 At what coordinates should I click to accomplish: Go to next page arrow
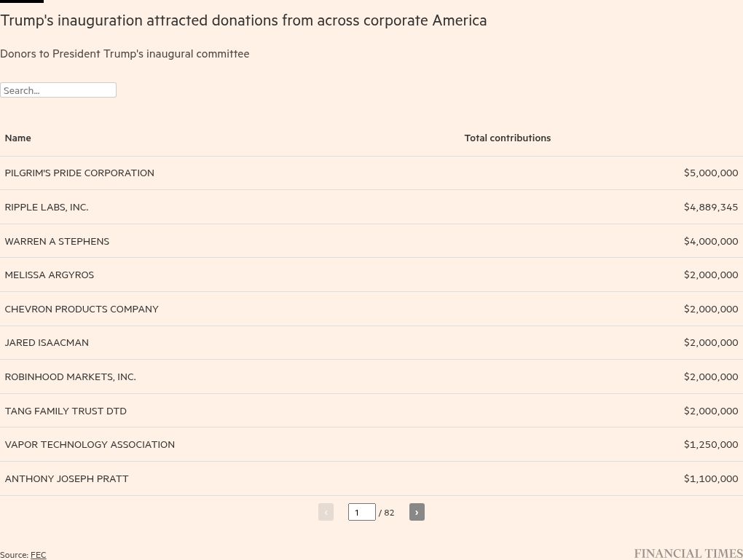coord(417,512)
